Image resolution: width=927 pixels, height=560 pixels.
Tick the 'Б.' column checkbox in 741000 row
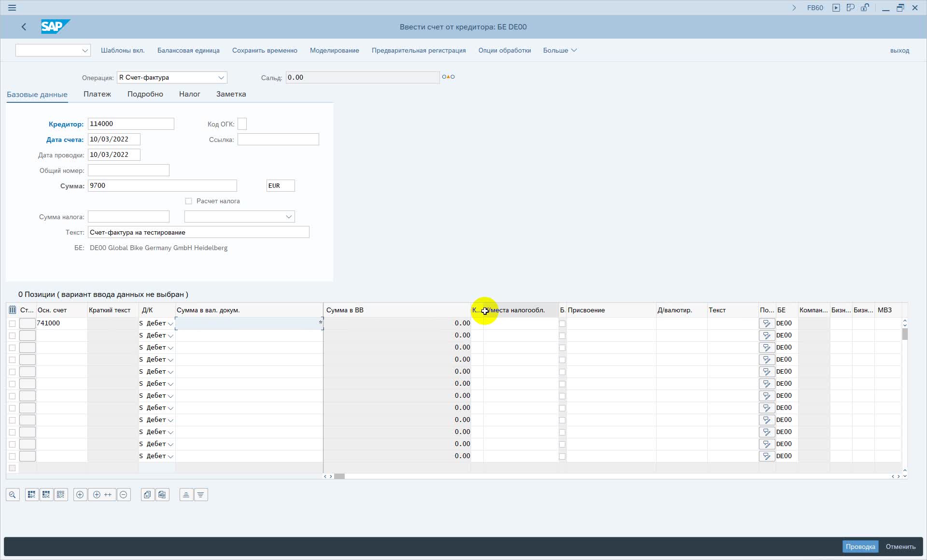coord(562,323)
